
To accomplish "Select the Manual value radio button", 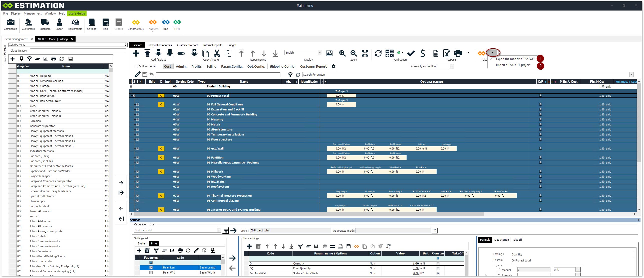I will 499,270.
